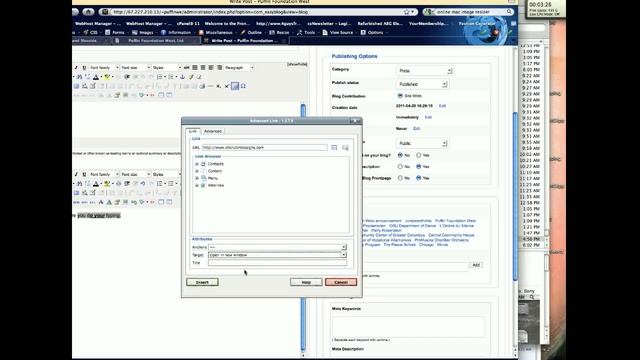Select Yes for the description option

(418, 167)
